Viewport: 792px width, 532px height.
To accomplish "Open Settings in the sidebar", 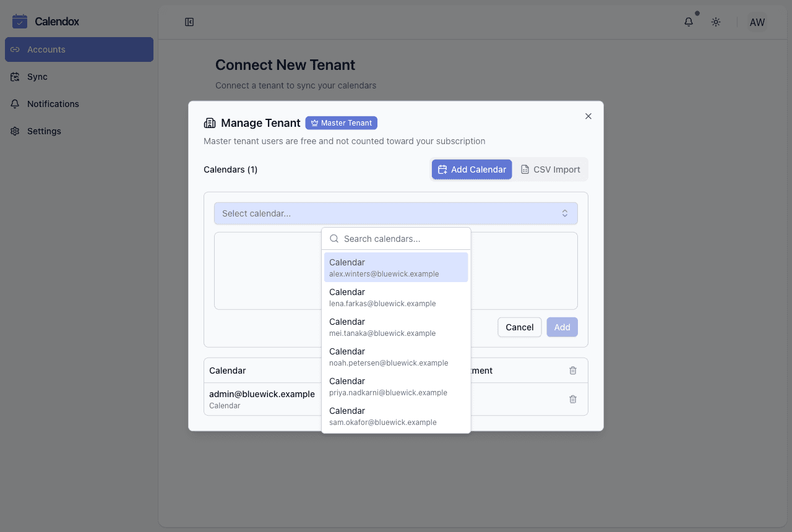I will (79, 131).
